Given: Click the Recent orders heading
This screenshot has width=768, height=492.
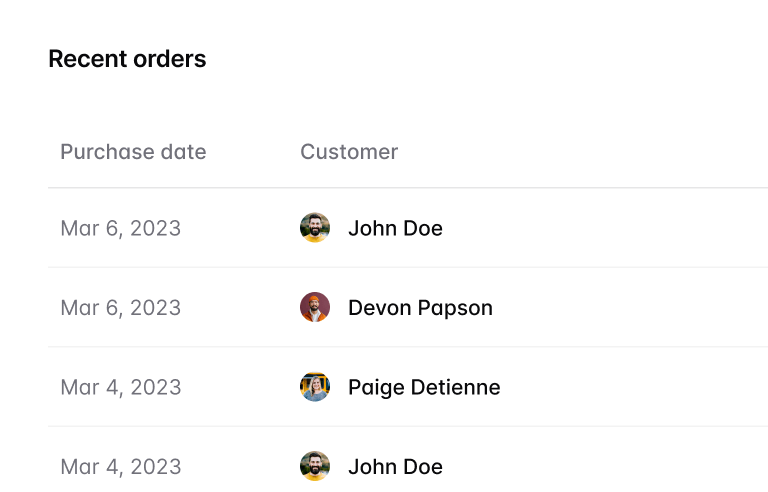Looking at the screenshot, I should [127, 59].
